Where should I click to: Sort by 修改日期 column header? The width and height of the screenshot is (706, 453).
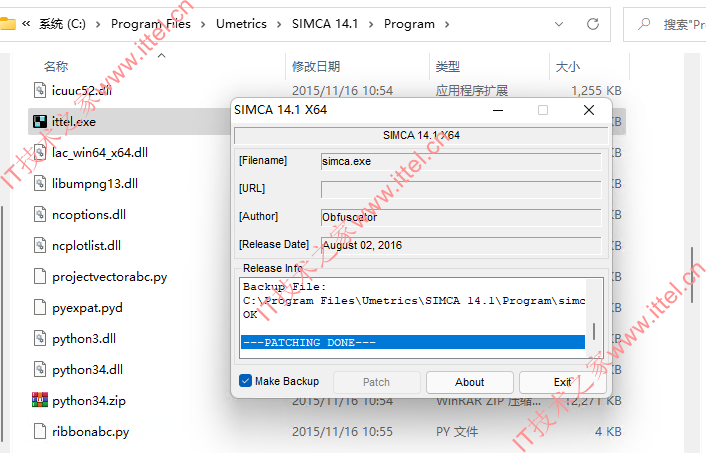coord(316,67)
